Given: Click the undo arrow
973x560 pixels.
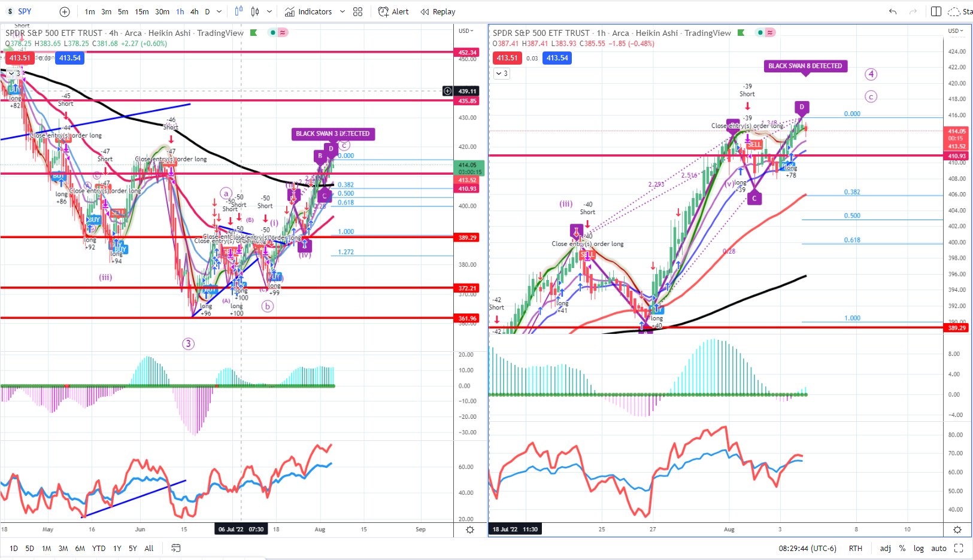Looking at the screenshot, I should [893, 11].
